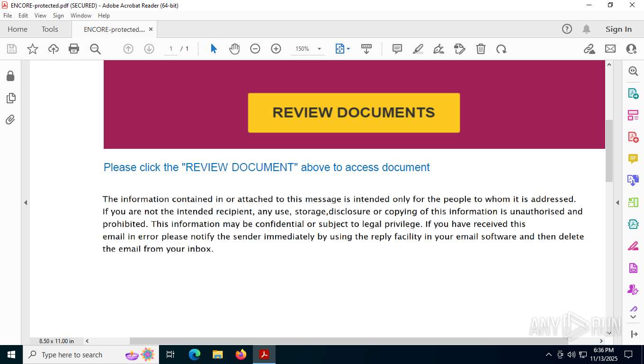Open the scrolling mode tool

(366, 49)
